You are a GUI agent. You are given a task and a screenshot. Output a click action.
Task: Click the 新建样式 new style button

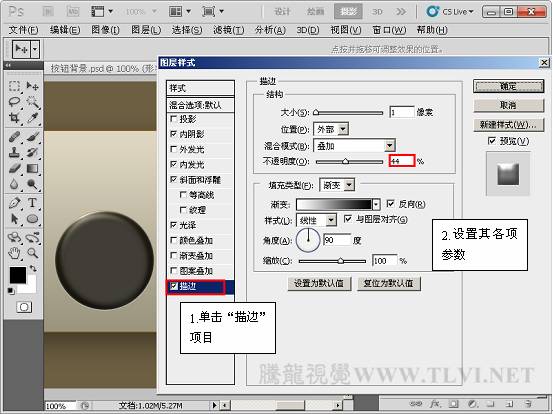pyautogui.click(x=508, y=124)
